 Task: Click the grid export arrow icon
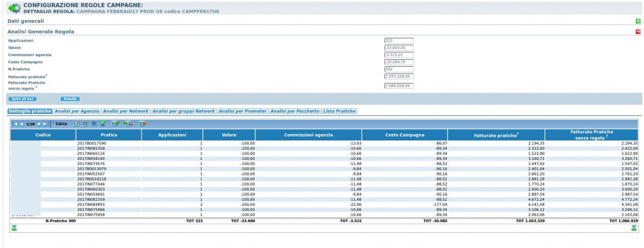[x=143, y=123]
